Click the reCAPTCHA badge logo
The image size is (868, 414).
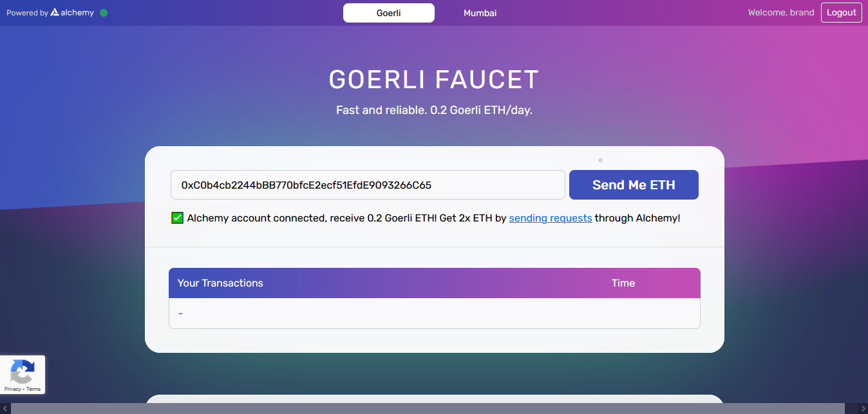point(23,372)
